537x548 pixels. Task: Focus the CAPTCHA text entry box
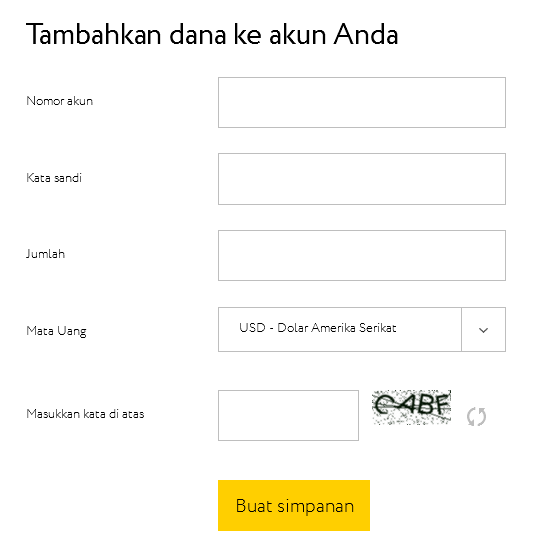coord(288,416)
